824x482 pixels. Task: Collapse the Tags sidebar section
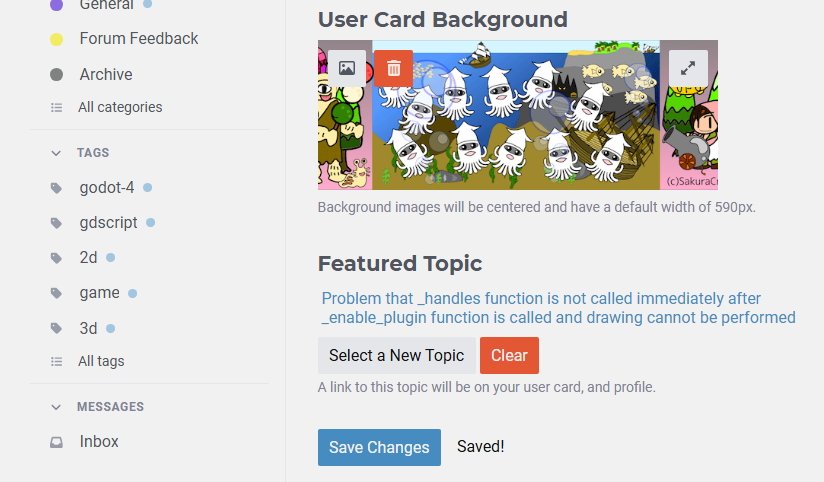[56, 153]
